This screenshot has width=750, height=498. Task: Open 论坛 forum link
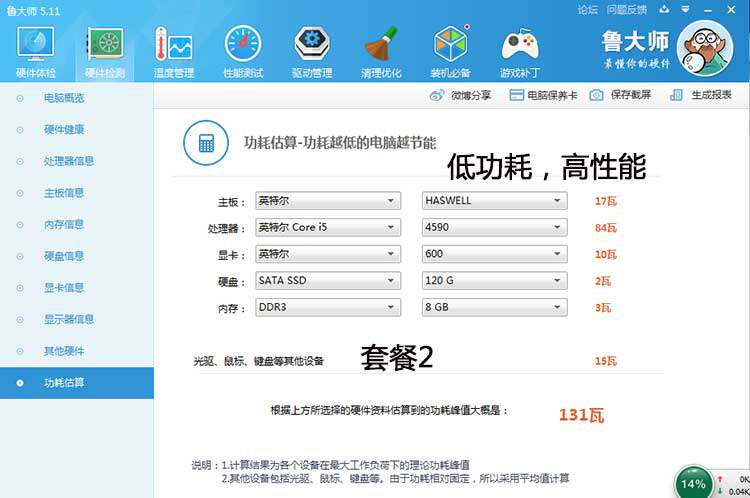587,10
